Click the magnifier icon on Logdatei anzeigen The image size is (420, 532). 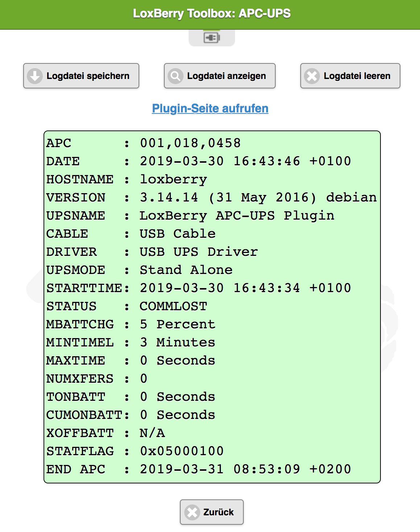pos(176,76)
